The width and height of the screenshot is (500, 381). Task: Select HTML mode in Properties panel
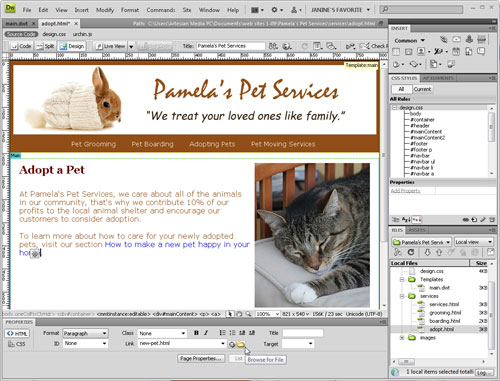pyautogui.click(x=17, y=333)
